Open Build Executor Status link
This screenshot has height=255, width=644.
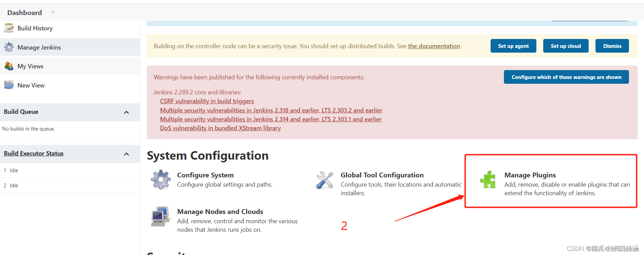(x=33, y=153)
